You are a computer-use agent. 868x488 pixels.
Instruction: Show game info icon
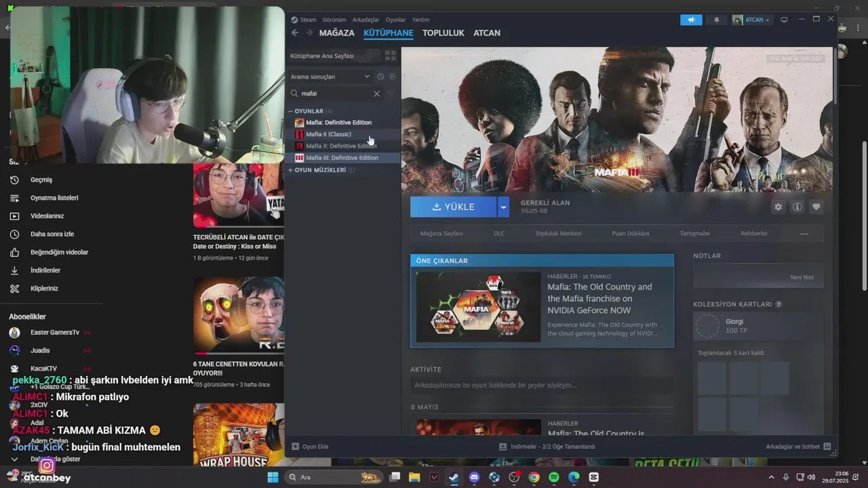pos(797,207)
